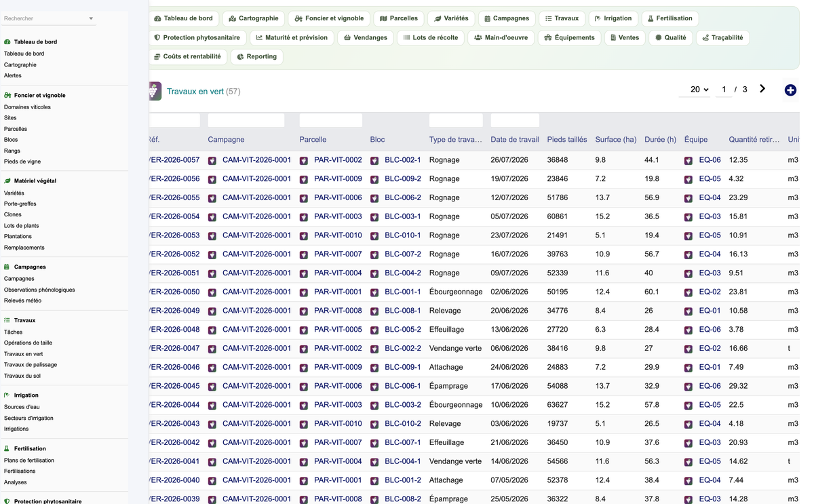
Task: Click sidebar Protection phytosanitaire shield icon
Action: pos(7,501)
